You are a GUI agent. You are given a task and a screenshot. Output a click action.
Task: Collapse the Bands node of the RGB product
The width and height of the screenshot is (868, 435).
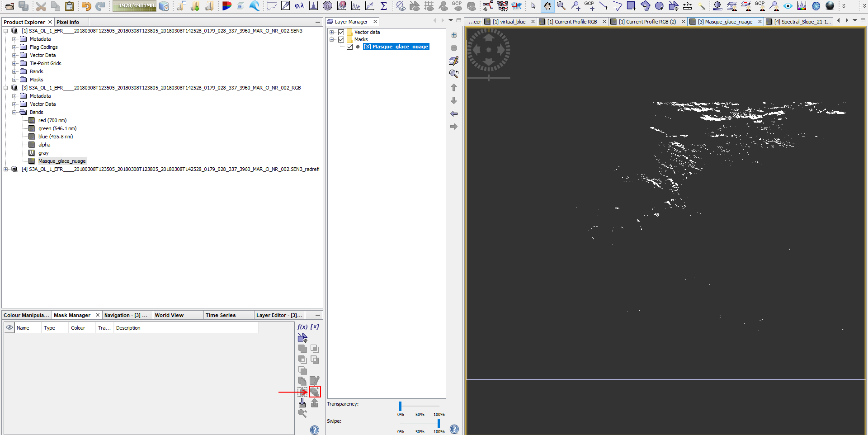tap(14, 112)
